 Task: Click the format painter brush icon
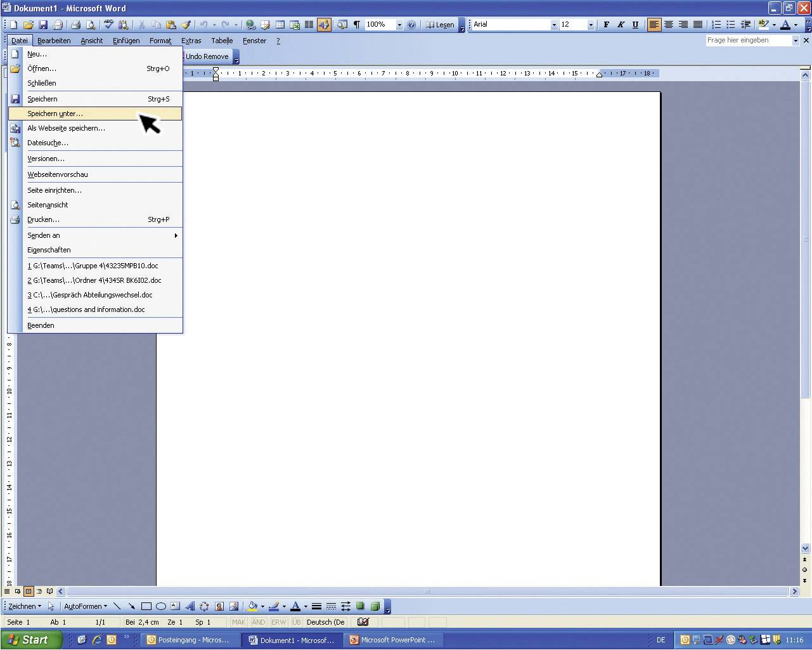(x=186, y=25)
